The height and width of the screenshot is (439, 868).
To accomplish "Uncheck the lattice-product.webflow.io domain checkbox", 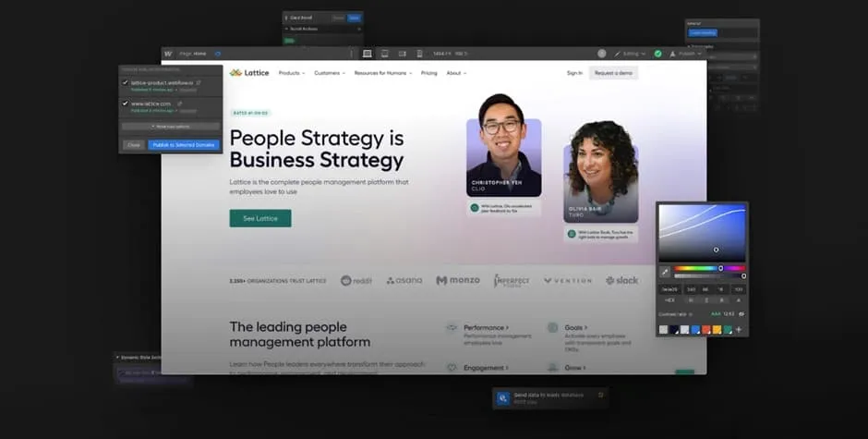I will [125, 82].
